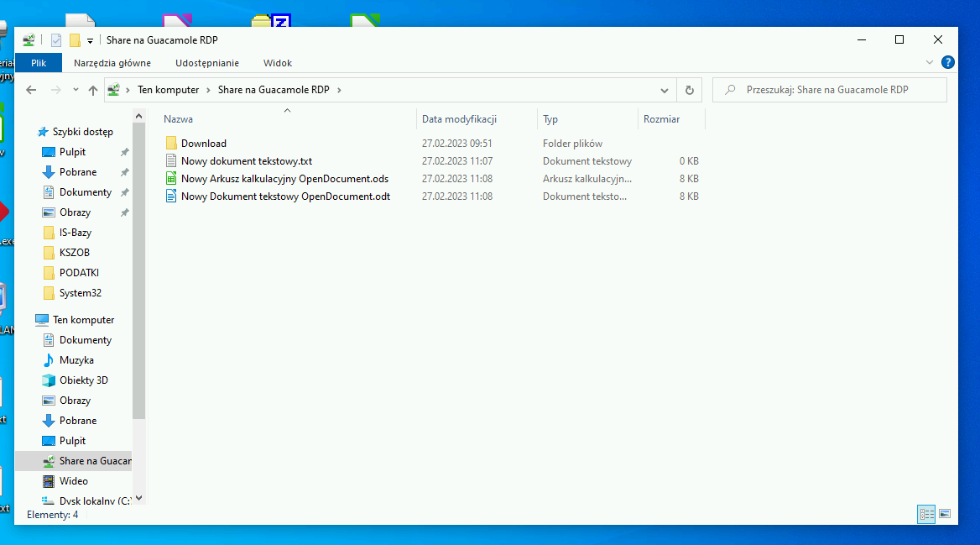Click the Properties icon in the quick access toolbar

point(56,40)
